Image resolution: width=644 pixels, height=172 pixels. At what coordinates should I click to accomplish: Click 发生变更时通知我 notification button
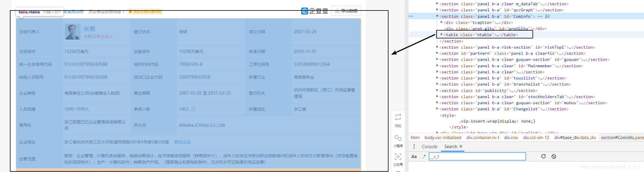[145, 12]
